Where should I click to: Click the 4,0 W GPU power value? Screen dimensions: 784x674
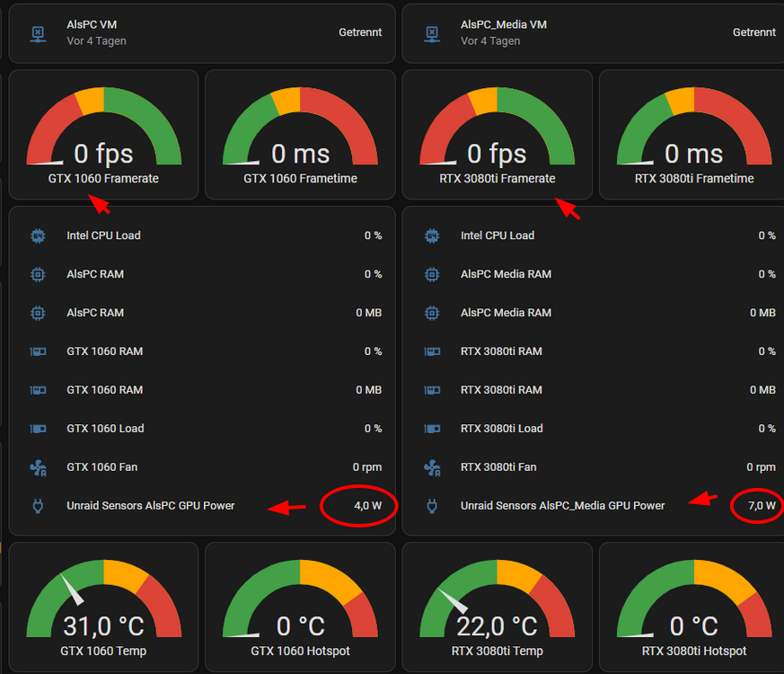coord(368,506)
